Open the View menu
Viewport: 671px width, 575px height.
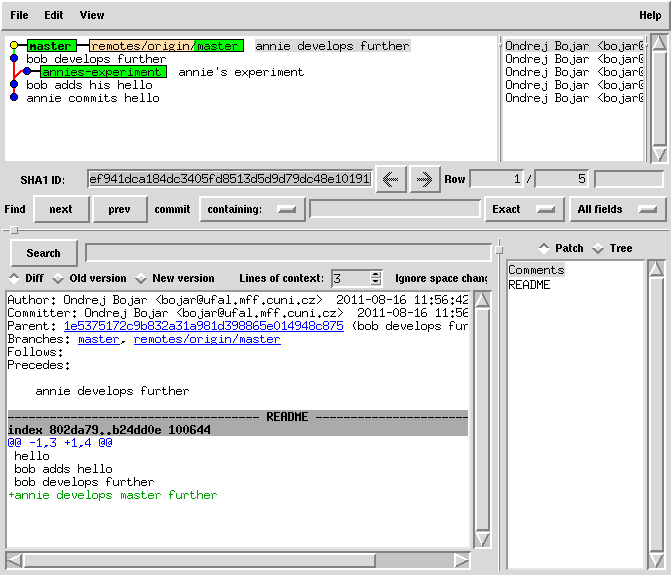(91, 15)
